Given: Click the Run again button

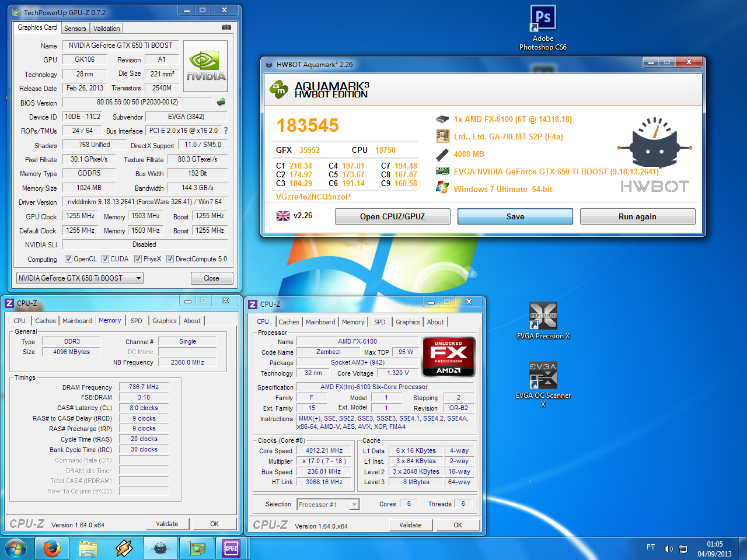Looking at the screenshot, I should [x=637, y=216].
